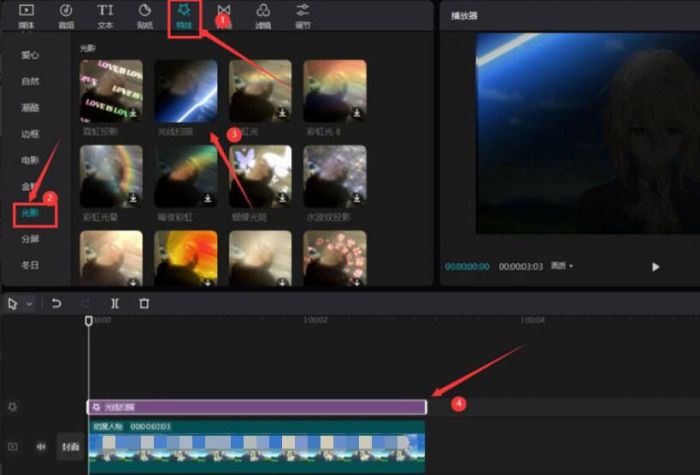Open the 文本 (Text) tab icon

tap(105, 13)
